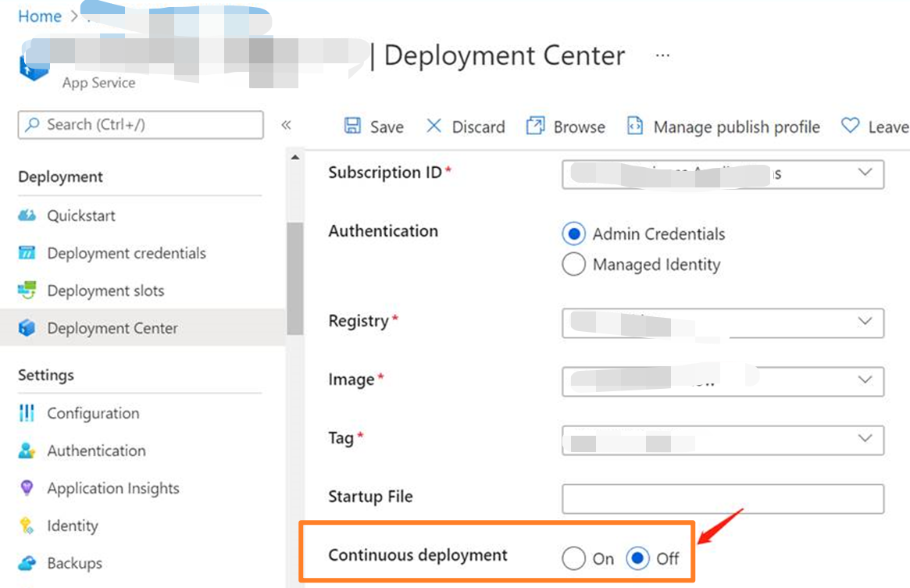Click the Deployment slots icon
The height and width of the screenshot is (588, 910).
tap(27, 290)
